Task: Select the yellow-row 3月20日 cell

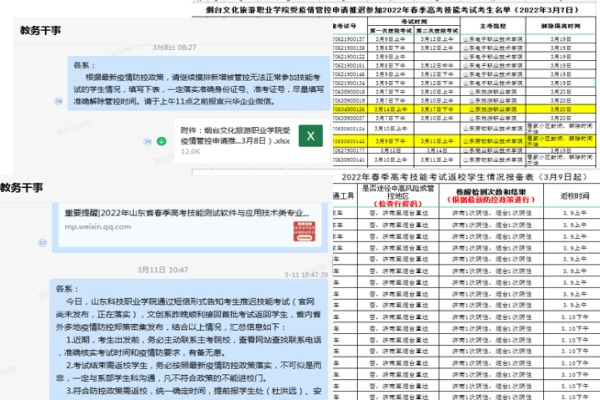Action: (560, 109)
